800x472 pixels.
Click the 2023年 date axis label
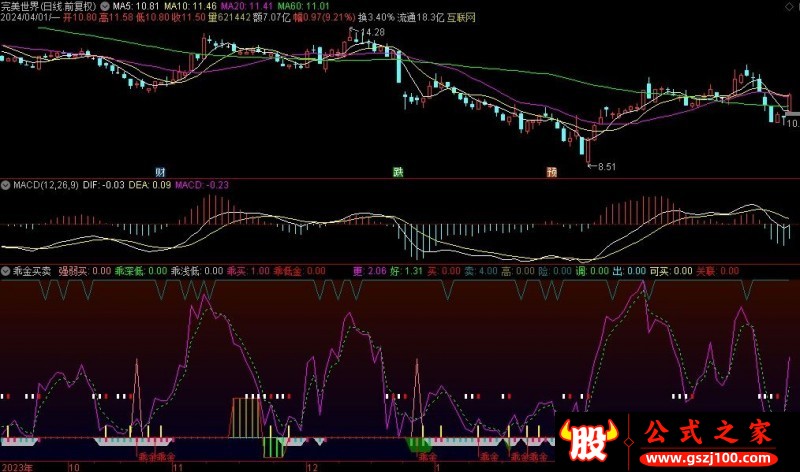pos(17,466)
